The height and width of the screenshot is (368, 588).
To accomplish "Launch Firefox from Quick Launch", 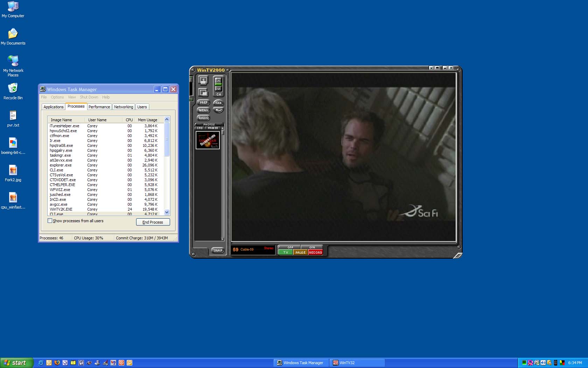I will click(57, 363).
